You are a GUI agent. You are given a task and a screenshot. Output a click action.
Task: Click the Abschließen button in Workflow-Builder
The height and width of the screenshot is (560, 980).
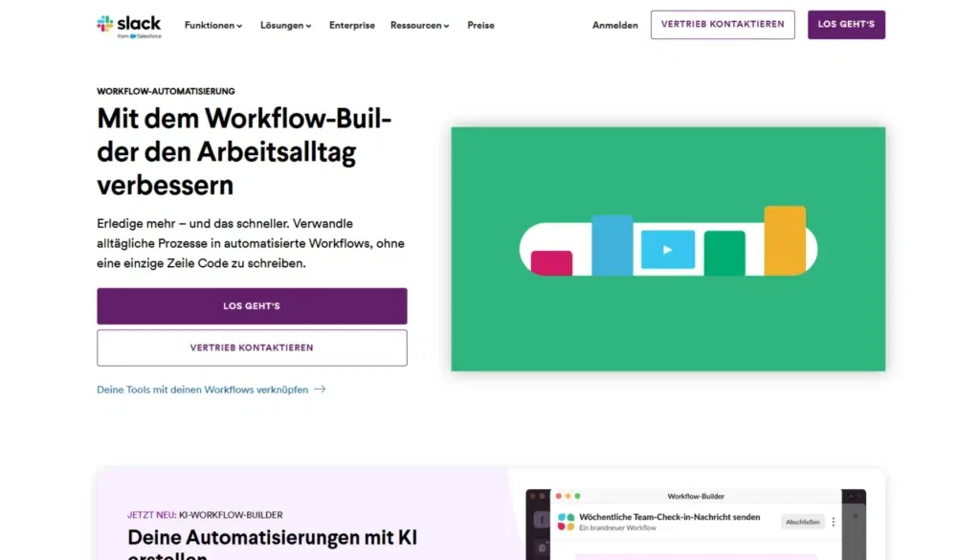click(x=802, y=522)
